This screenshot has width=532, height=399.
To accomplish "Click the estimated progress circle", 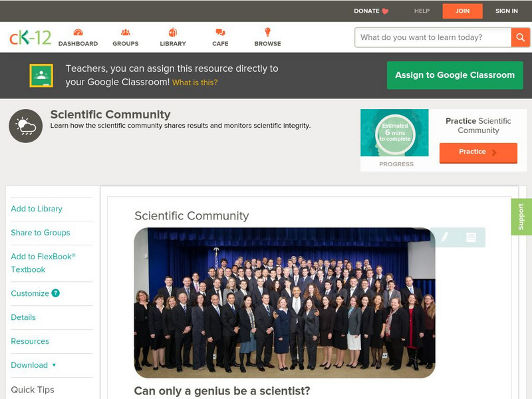I will (395, 133).
